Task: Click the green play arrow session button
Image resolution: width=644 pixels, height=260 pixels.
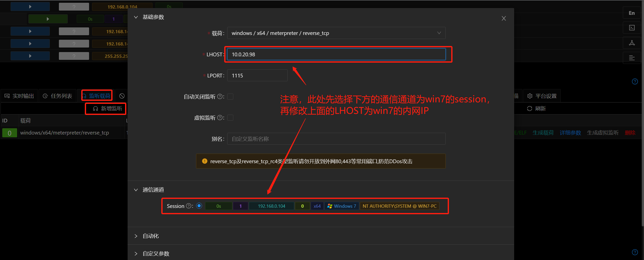Action: [48, 19]
